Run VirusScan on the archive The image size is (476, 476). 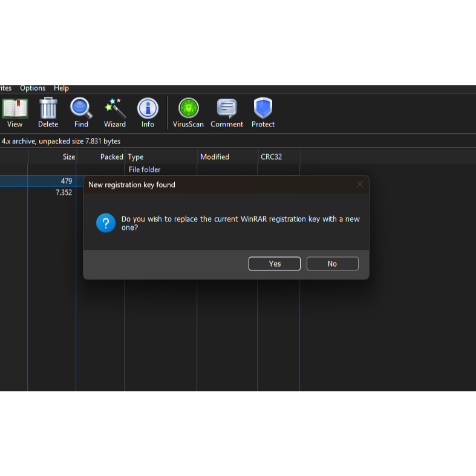click(188, 113)
